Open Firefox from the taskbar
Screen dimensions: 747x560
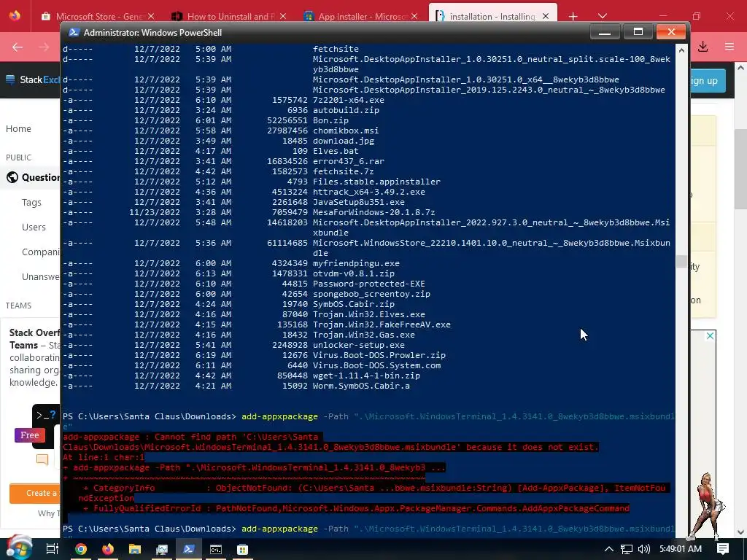108,549
